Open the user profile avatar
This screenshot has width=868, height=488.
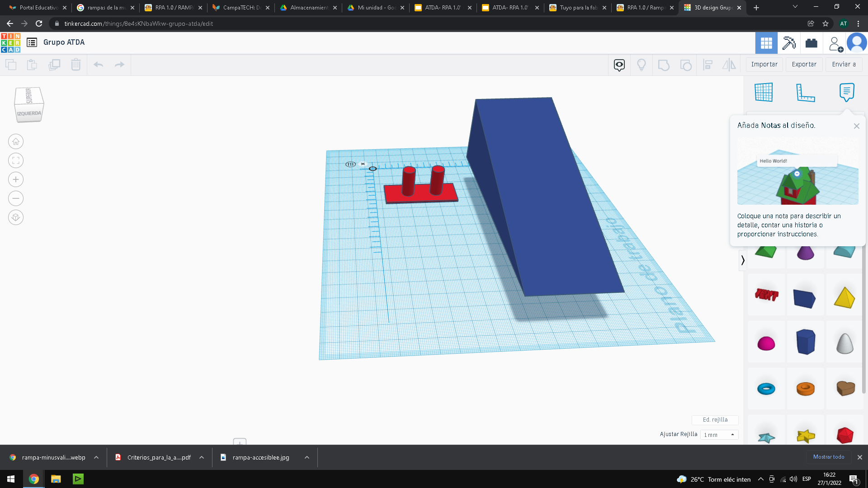point(857,43)
